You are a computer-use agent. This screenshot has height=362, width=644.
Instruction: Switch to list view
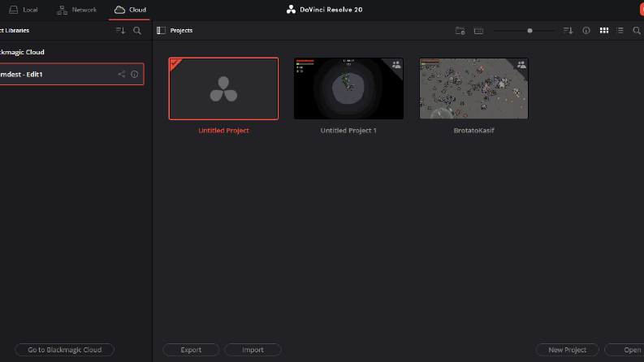tap(620, 30)
